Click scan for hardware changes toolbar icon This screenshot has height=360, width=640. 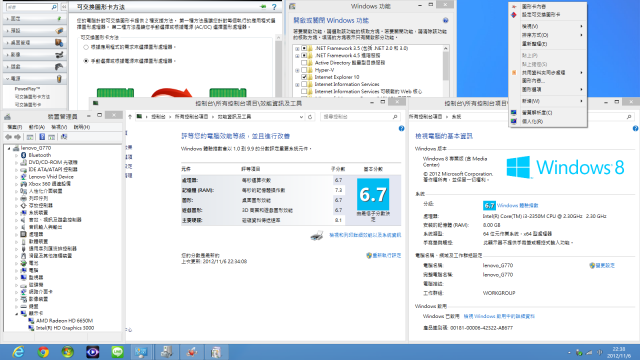pyautogui.click(x=64, y=137)
